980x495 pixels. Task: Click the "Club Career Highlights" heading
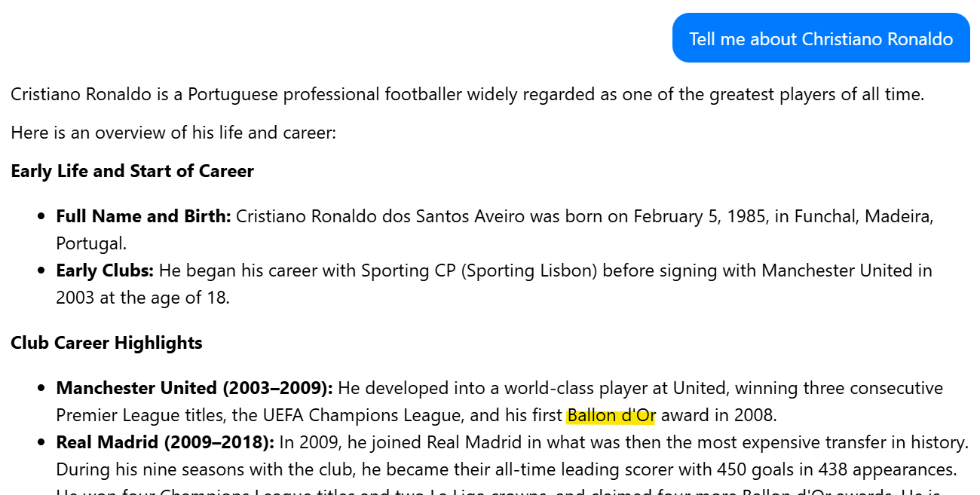point(106,343)
